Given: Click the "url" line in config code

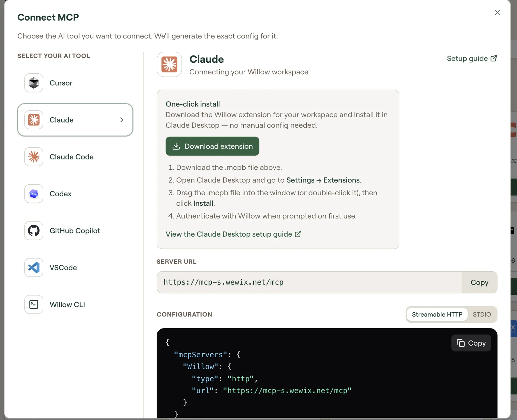Looking at the screenshot, I should pyautogui.click(x=271, y=391).
